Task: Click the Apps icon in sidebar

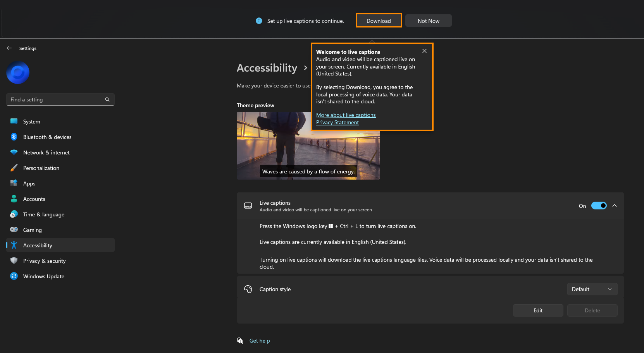Action: point(14,183)
